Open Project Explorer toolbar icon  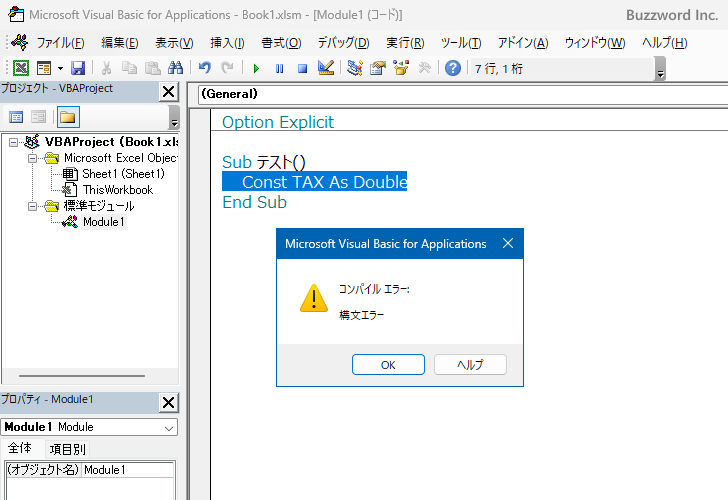[x=355, y=68]
